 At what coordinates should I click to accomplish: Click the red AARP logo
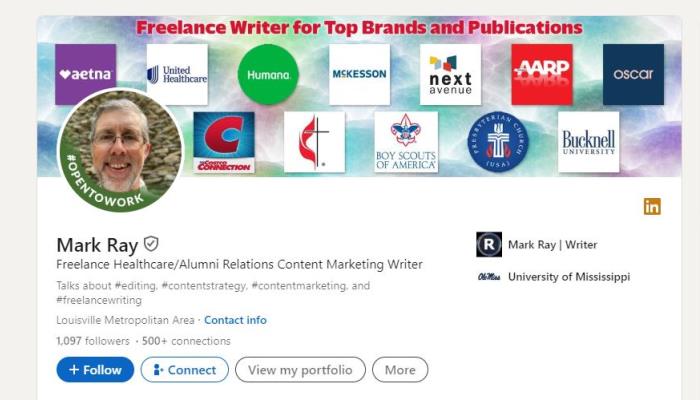point(542,74)
